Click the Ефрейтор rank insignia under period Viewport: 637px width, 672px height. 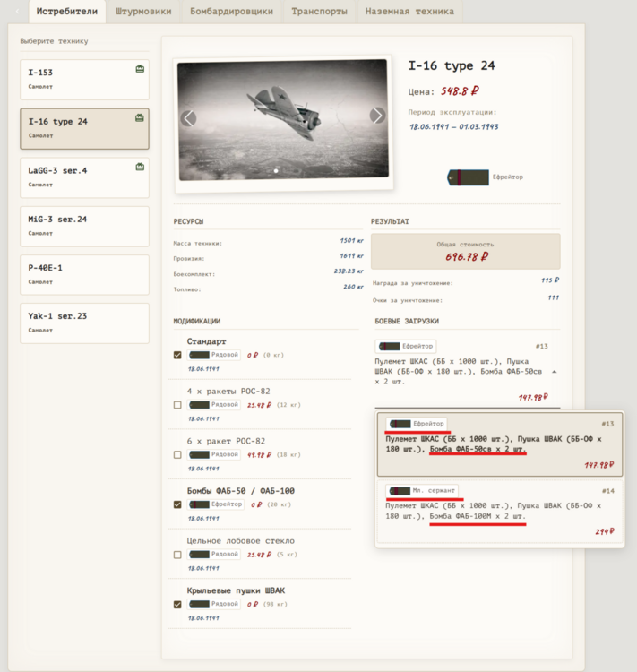(468, 177)
